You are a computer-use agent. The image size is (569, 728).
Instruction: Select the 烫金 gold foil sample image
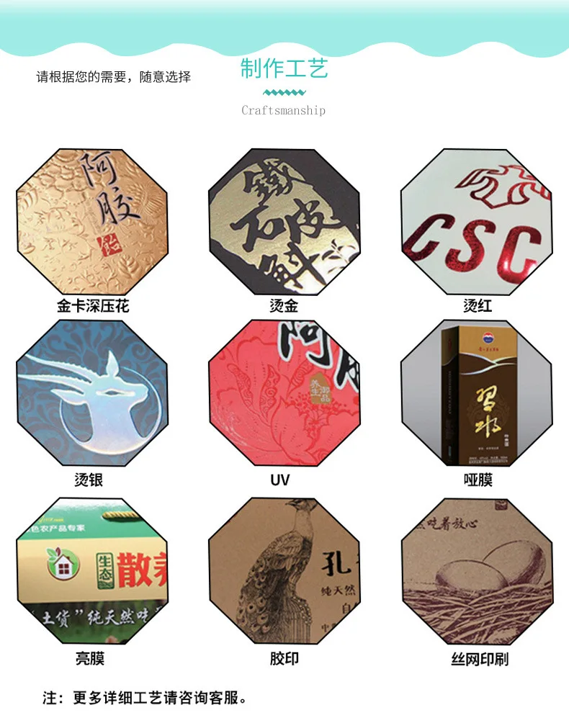(x=284, y=222)
